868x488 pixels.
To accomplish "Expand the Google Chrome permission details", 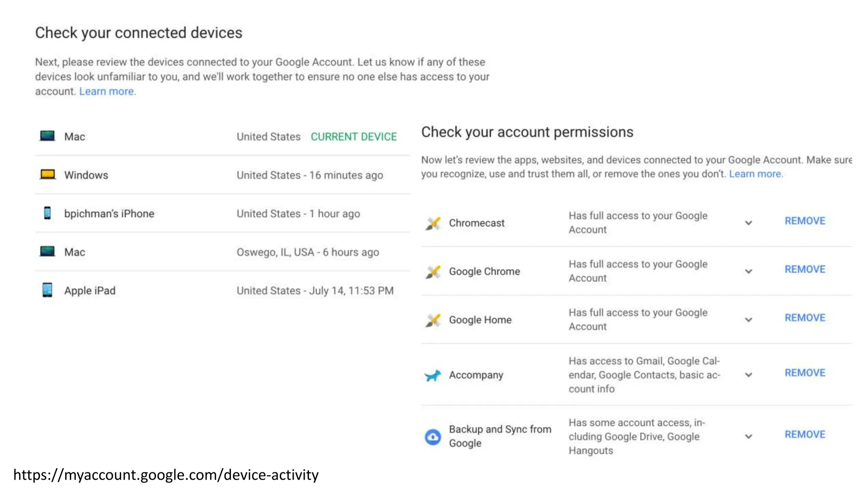I will [x=749, y=271].
